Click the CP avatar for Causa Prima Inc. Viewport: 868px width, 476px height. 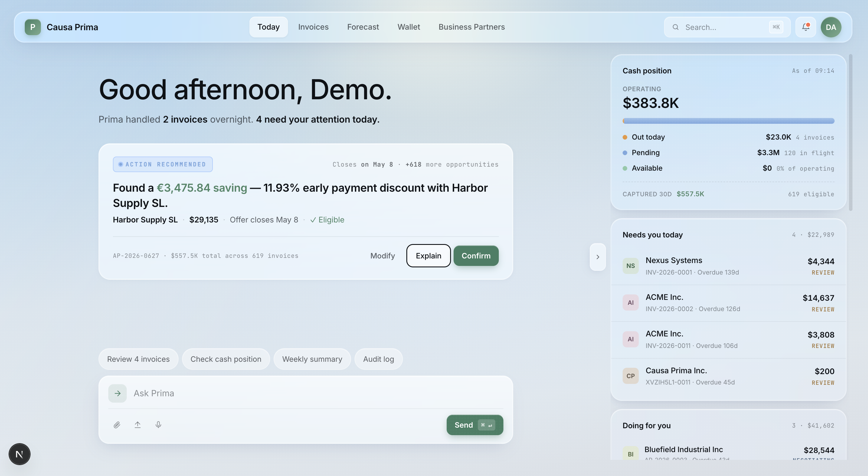point(630,376)
